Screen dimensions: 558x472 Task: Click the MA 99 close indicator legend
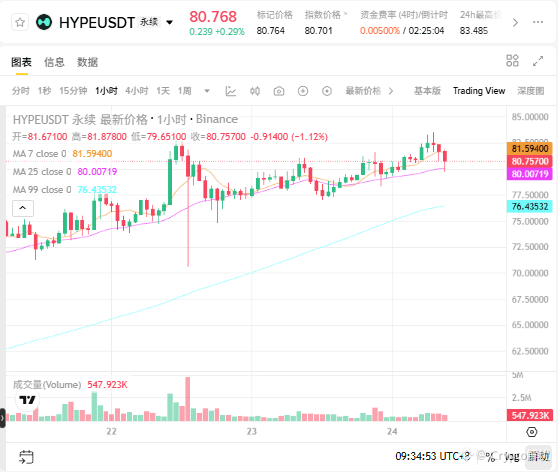click(x=65, y=189)
